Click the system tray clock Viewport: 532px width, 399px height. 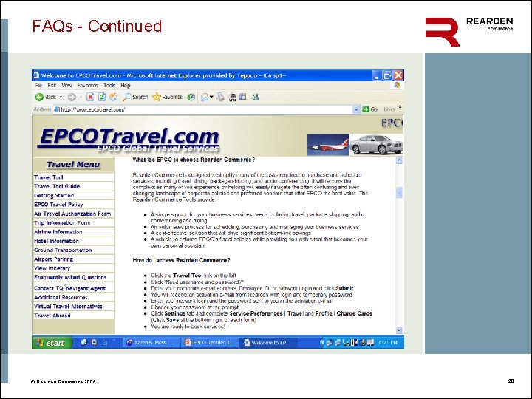point(388,343)
